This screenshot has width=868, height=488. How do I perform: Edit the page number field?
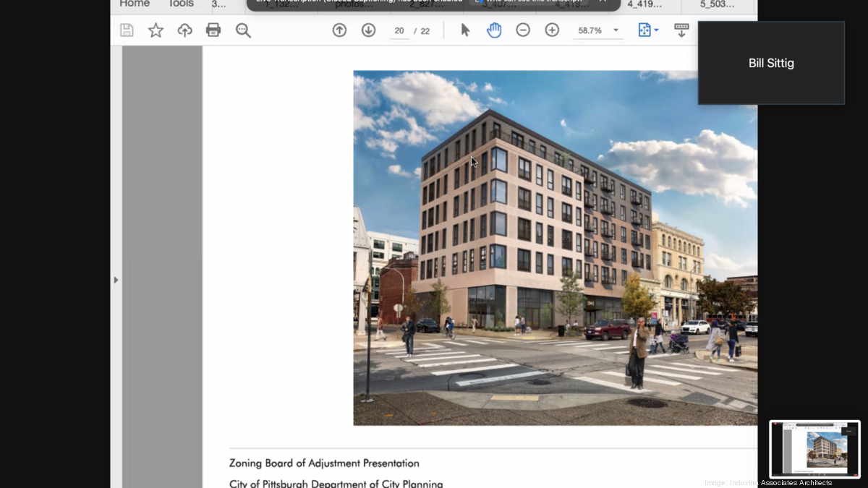(x=399, y=30)
